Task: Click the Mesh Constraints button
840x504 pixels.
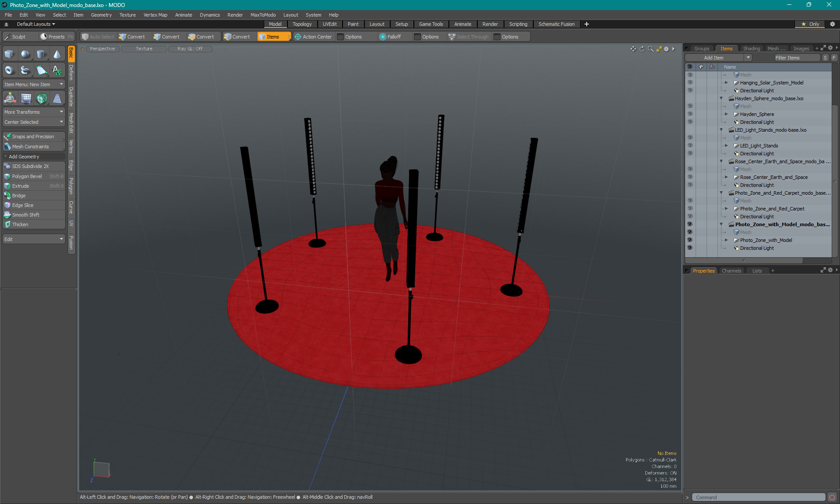Action: 34,147
